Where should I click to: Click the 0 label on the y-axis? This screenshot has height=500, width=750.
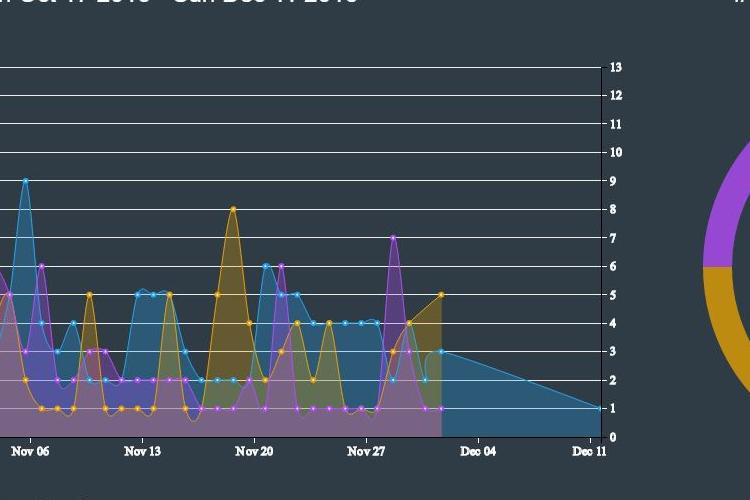pos(613,437)
